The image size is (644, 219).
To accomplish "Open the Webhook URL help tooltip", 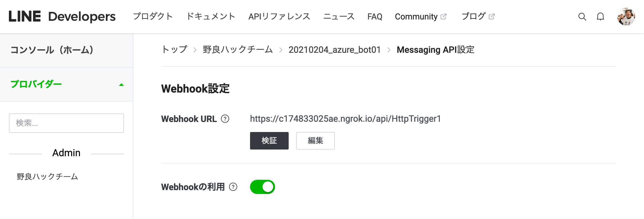I will [226, 119].
